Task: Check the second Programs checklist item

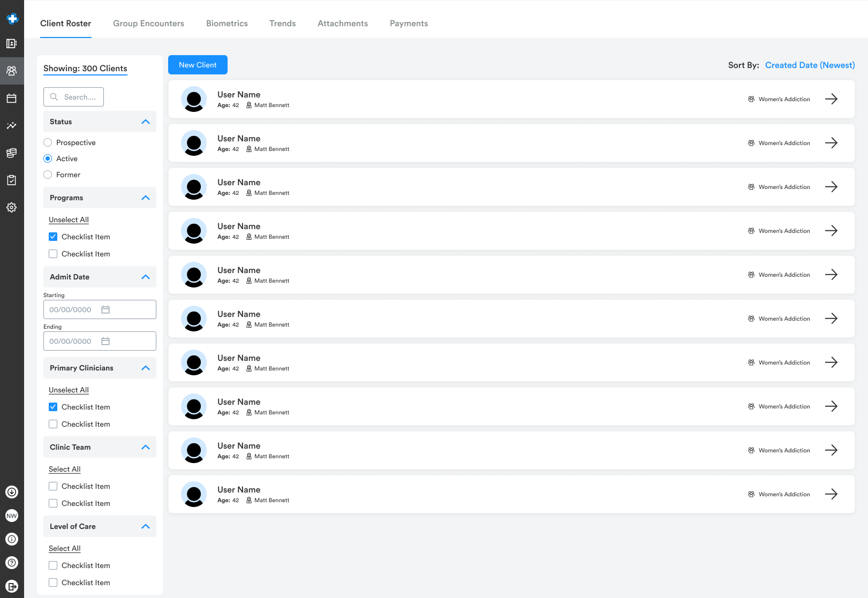Action: coord(53,254)
